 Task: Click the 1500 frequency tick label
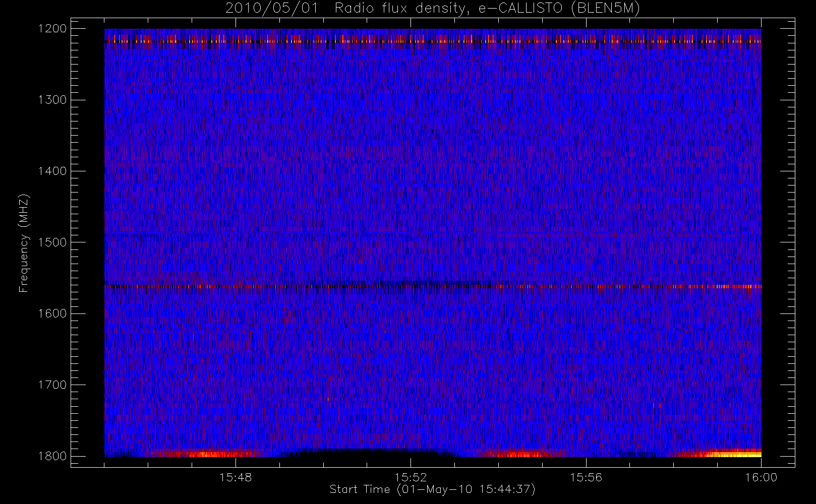point(52,242)
